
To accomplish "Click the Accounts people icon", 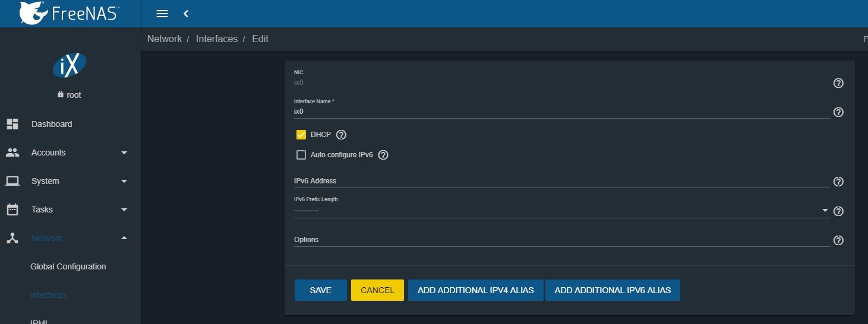I will click(x=12, y=153).
